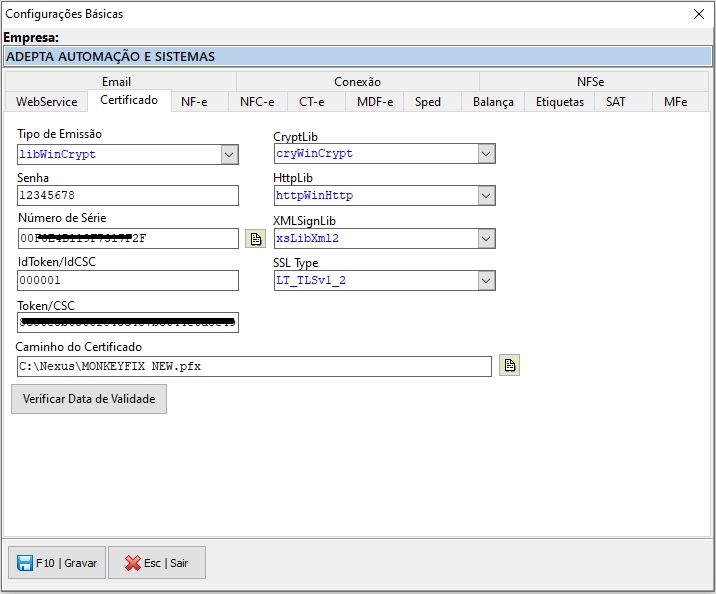Click Verificar Data de Validade button
Viewport: 716px width, 594px height.
coord(89,399)
